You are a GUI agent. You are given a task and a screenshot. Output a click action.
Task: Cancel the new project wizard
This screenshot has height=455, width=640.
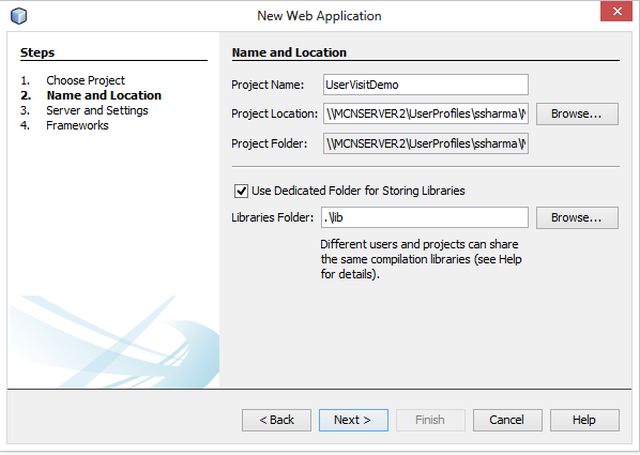pyautogui.click(x=507, y=420)
